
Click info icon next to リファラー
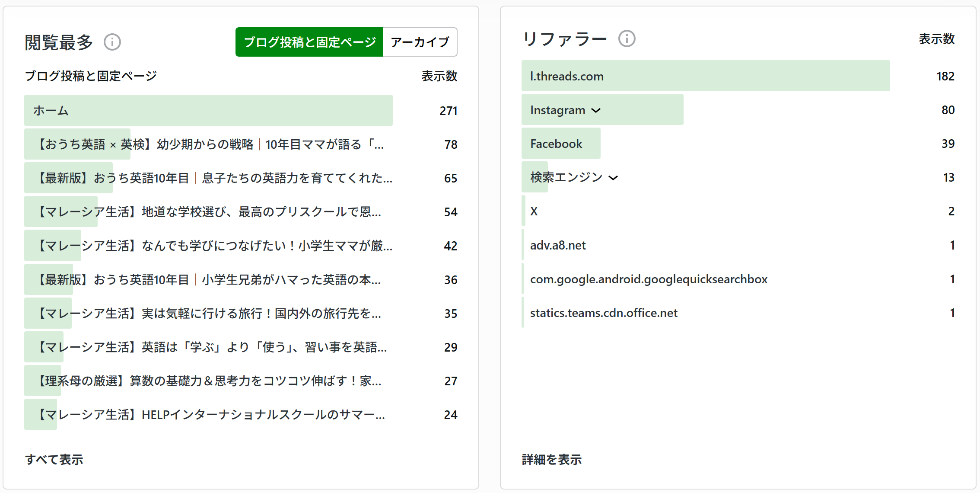[x=627, y=38]
